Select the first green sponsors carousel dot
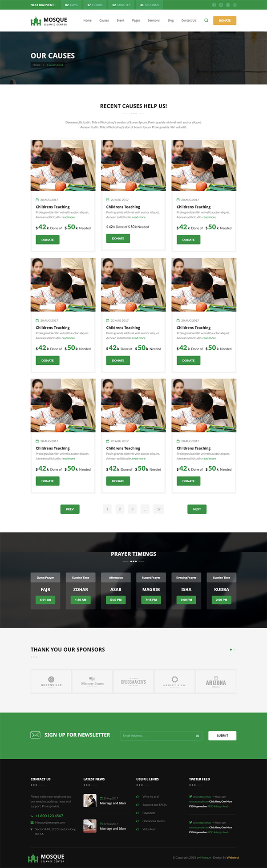Image resolution: width=267 pixels, height=868 pixels. click(231, 650)
